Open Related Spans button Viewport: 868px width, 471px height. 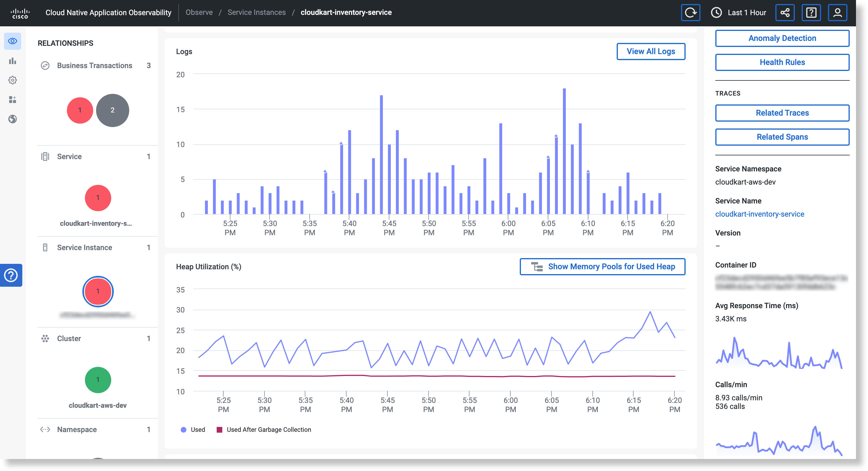coord(782,137)
